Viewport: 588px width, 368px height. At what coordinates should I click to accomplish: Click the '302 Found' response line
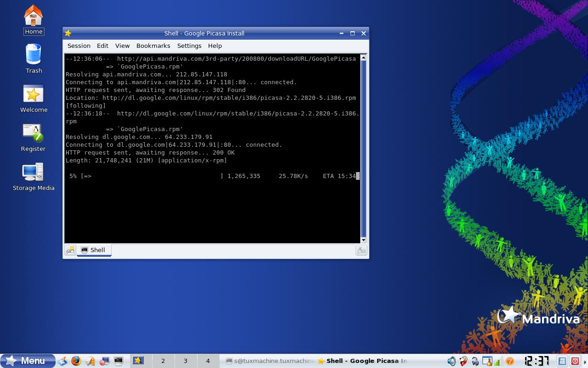156,90
